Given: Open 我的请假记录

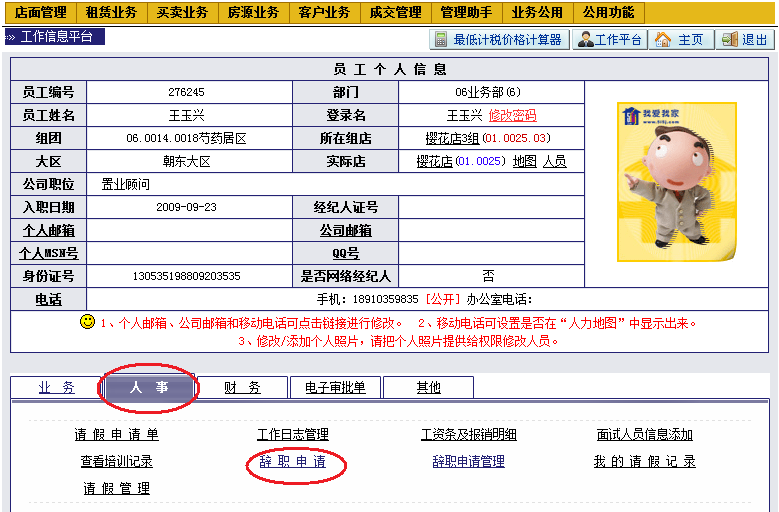Looking at the screenshot, I should pos(645,461).
